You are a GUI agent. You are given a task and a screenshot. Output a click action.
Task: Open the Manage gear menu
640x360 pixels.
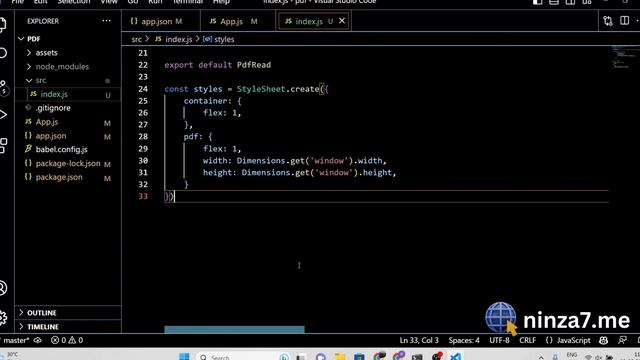pos(3,317)
